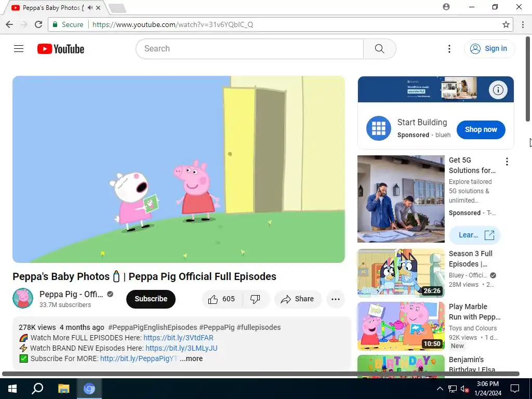The image size is (532, 399).
Task: Close the Peppa's Baby Photos tab
Action: coord(98,7)
